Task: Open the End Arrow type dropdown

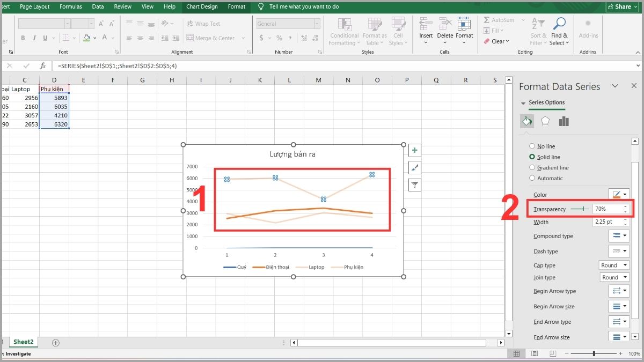Action: (x=618, y=322)
